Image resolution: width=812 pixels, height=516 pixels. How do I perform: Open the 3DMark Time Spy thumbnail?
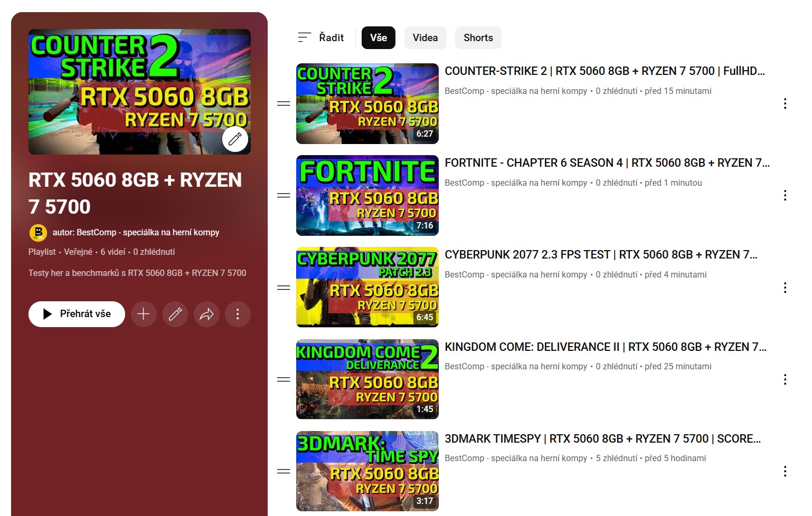click(367, 471)
